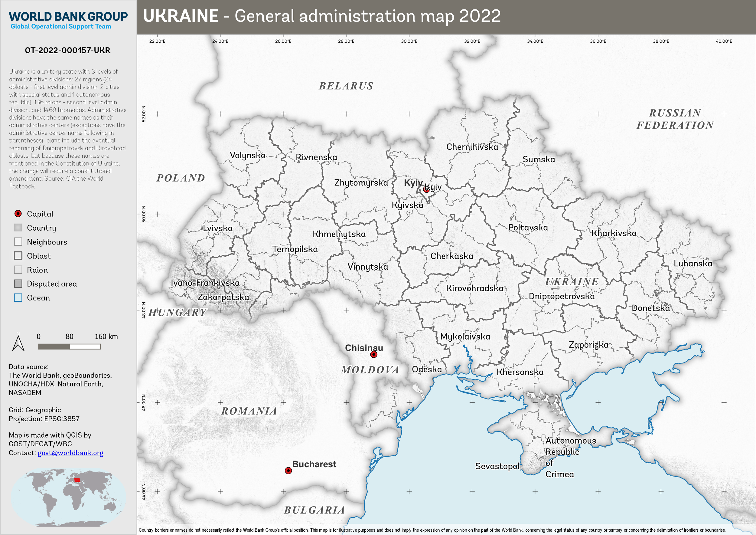Screen dimensions: 756x535
Task: Click the Ocean legend box
Action: [x=18, y=297]
